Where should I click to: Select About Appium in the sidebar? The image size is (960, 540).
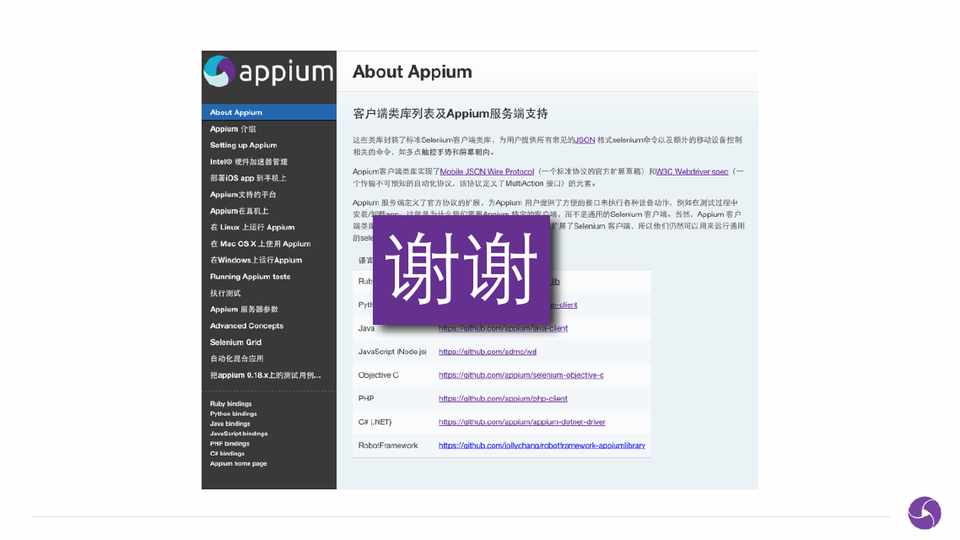(x=236, y=113)
